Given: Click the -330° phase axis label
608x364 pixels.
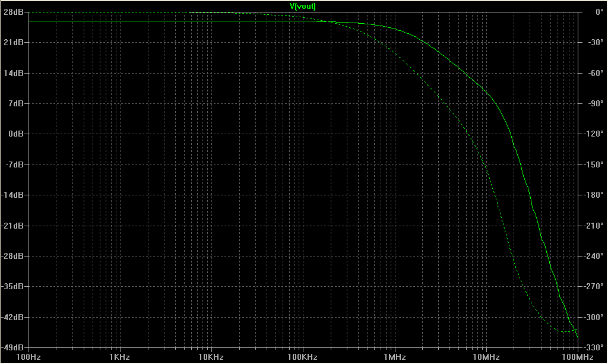Looking at the screenshot, I should (594, 347).
